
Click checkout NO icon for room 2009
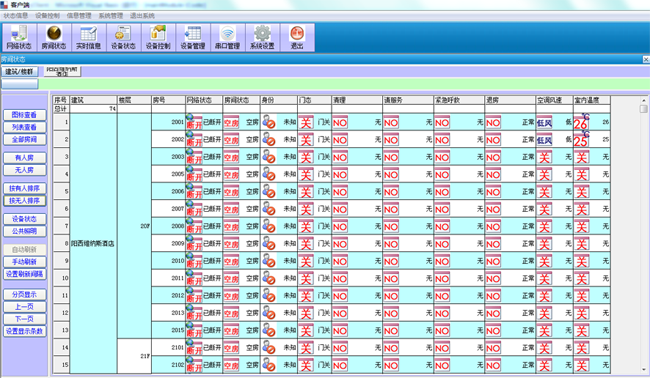click(x=493, y=244)
